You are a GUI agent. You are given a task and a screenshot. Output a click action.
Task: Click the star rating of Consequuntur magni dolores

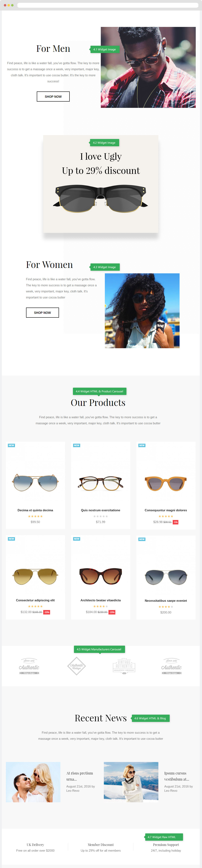coord(166,516)
